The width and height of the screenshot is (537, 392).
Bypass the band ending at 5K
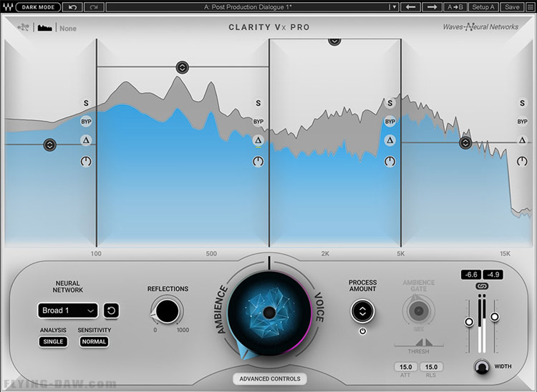[x=390, y=122]
